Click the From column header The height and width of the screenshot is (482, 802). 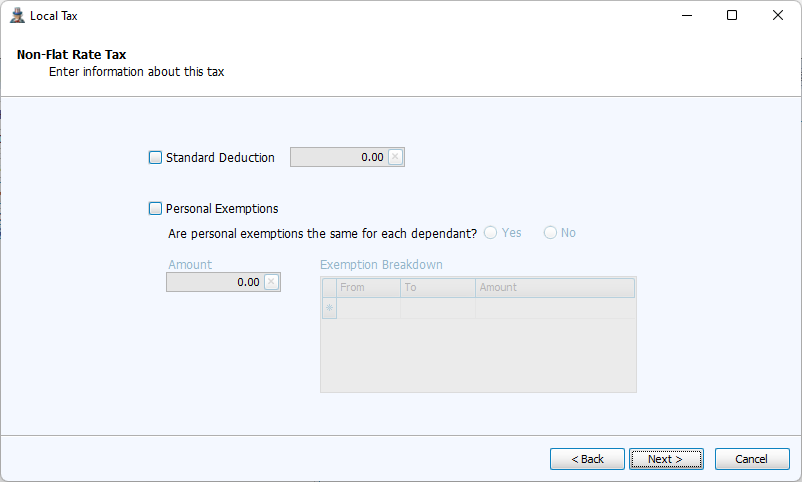tap(368, 288)
